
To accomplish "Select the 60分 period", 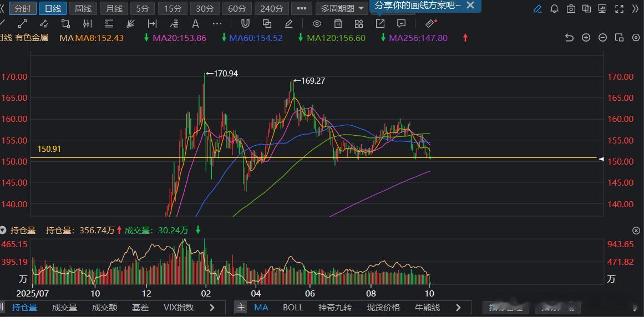I will (237, 8).
